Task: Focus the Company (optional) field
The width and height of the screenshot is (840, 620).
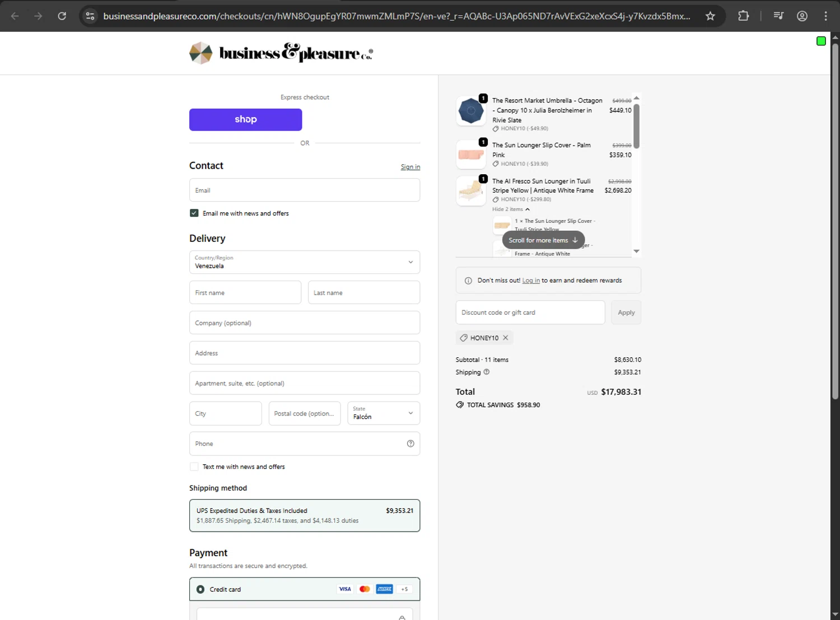Action: 305,323
